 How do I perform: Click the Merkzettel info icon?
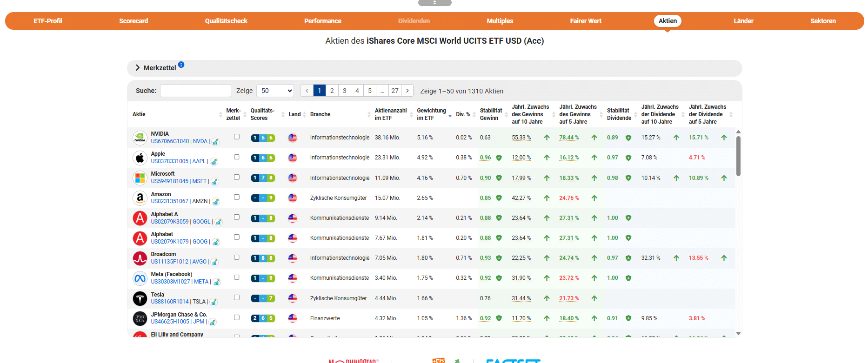181,65
